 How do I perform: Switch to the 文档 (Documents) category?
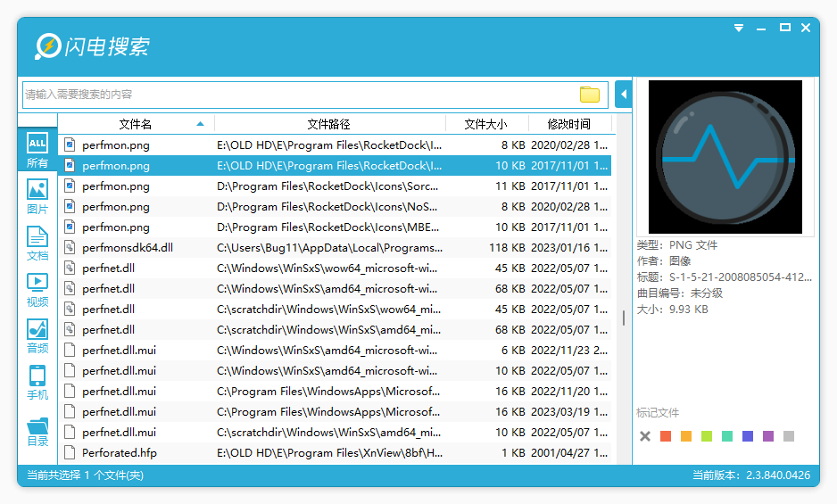37,243
